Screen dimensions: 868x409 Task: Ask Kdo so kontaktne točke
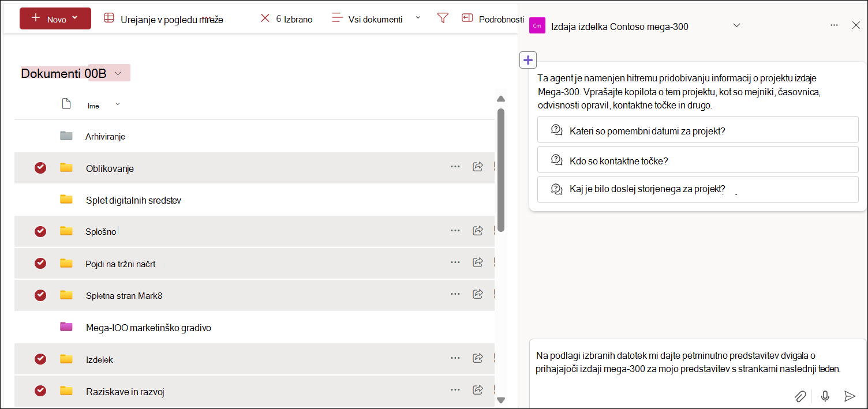698,160
